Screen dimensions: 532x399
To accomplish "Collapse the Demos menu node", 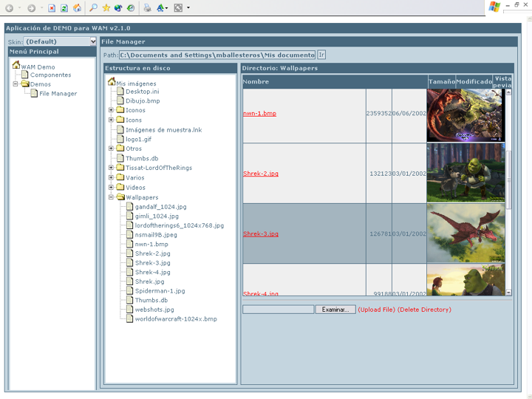I will [x=16, y=83].
